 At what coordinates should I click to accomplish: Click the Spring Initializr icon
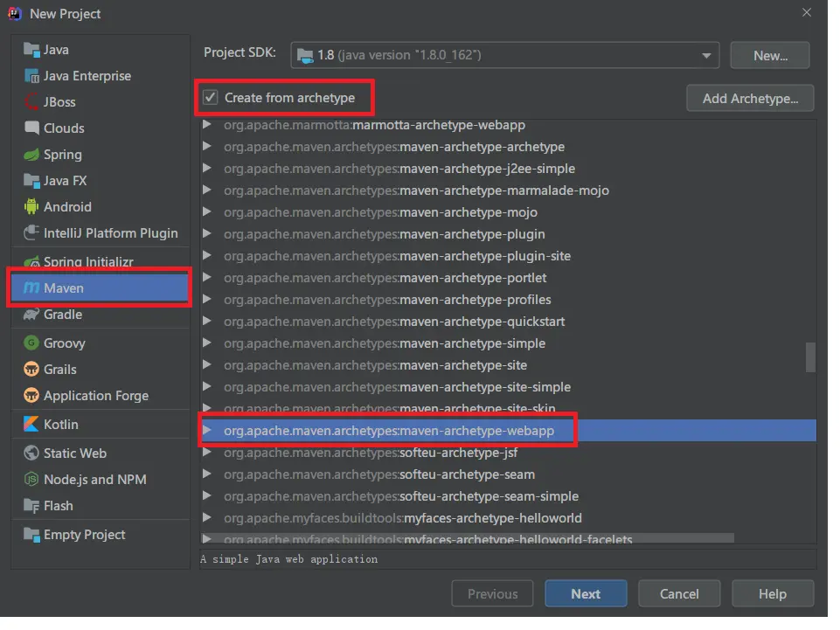click(x=31, y=263)
